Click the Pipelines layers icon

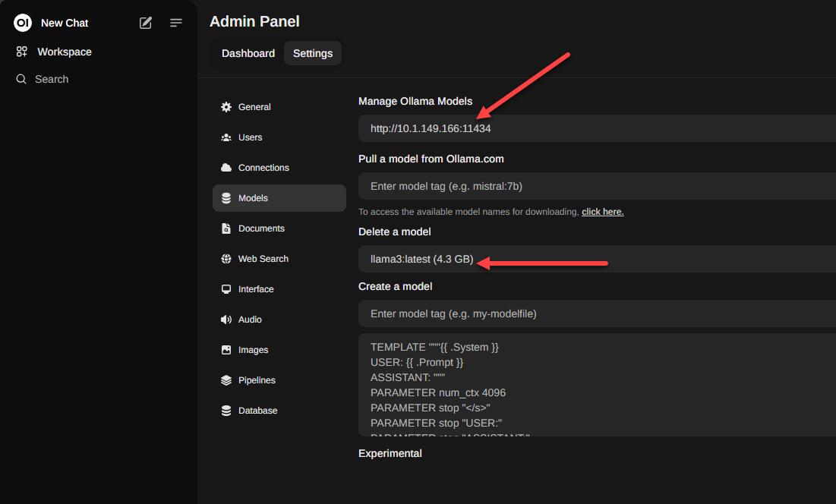(x=226, y=380)
